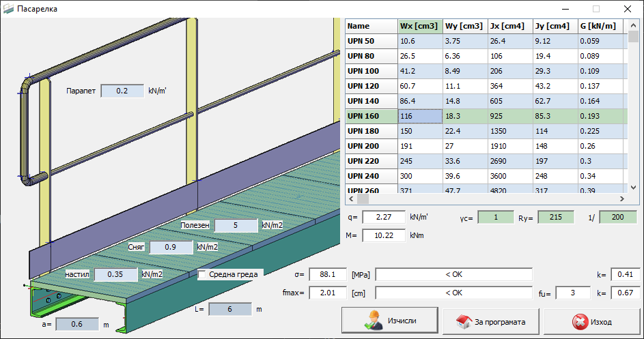Click the Сняг snow load field
Viewport: 644px width, 339px height.
[171, 247]
